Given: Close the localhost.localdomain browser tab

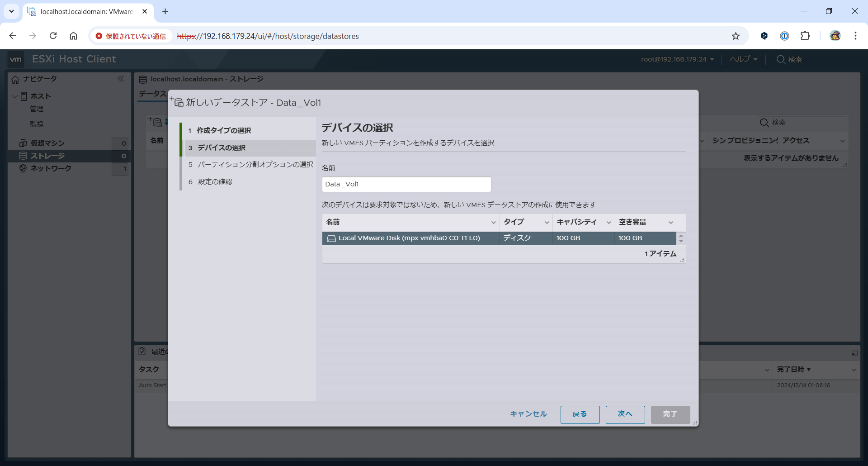Looking at the screenshot, I should pos(145,11).
